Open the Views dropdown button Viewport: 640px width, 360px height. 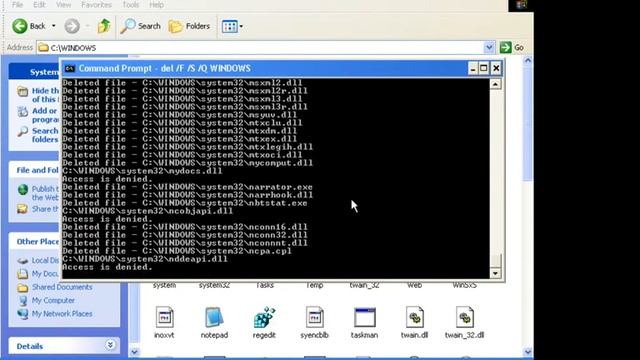tap(232, 27)
